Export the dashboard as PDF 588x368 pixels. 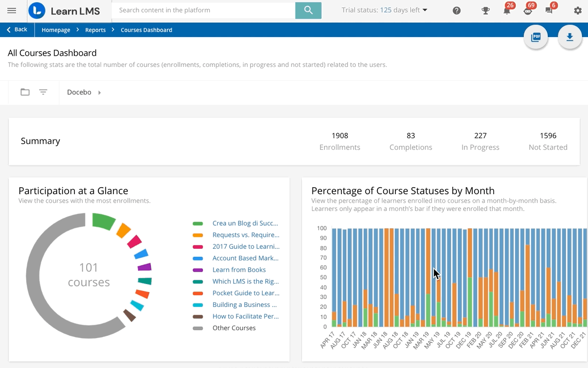[536, 37]
